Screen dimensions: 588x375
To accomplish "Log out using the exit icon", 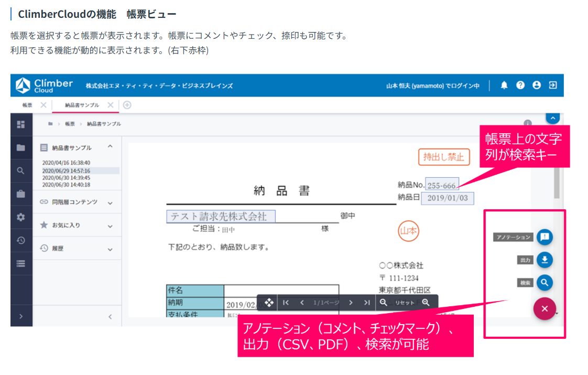I will click(552, 85).
